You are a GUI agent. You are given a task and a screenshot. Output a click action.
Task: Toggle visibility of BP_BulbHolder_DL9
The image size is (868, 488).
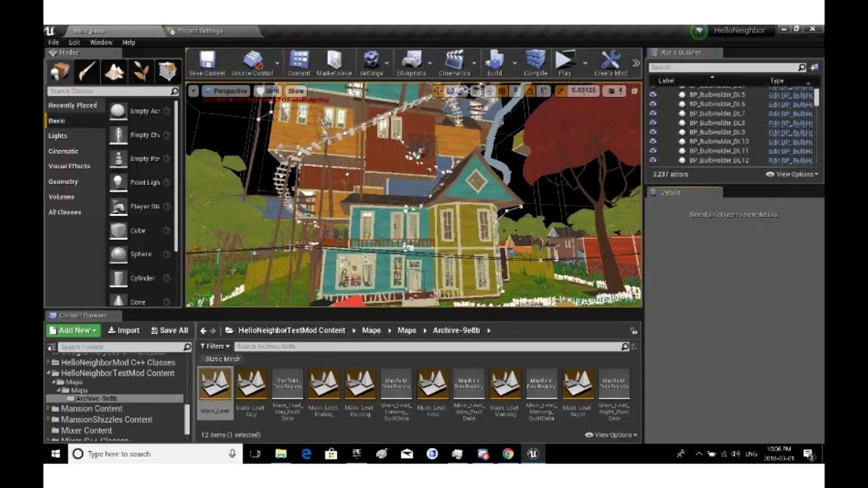653,132
